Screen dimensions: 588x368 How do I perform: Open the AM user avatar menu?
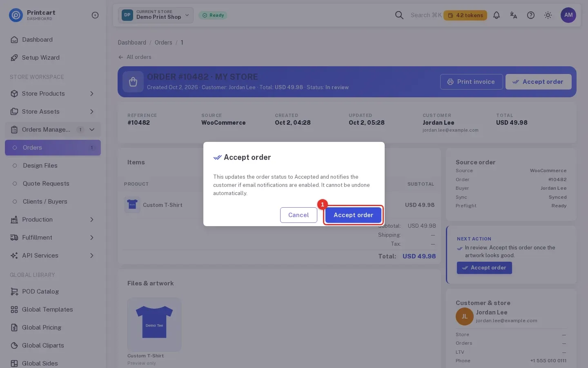(x=568, y=15)
